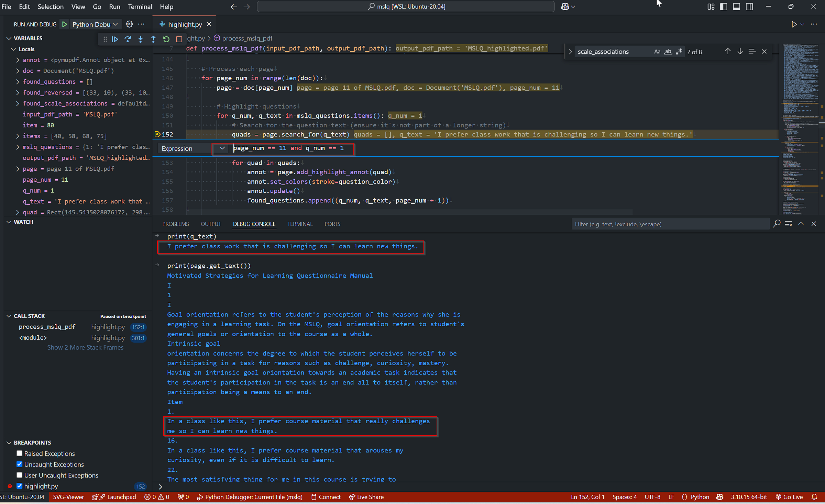Open editor More Actions ellipsis
The height and width of the screenshot is (504, 825).
click(814, 24)
